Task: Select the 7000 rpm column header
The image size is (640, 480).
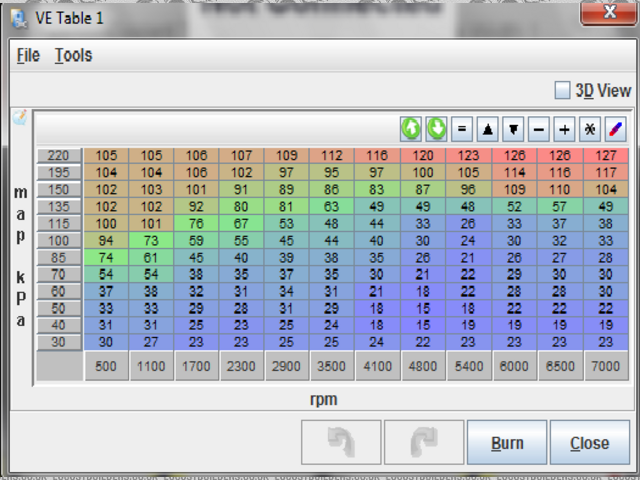Action: [606, 367]
